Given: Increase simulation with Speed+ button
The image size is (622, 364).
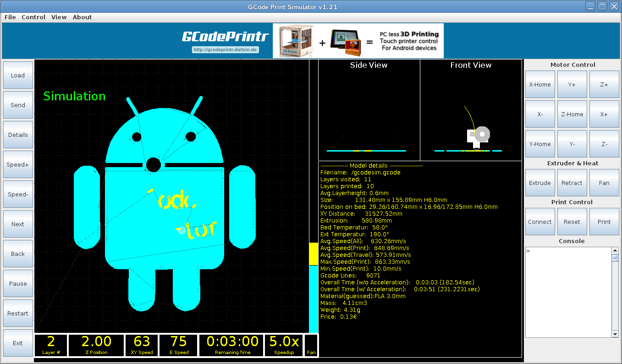Looking at the screenshot, I should tap(18, 164).
